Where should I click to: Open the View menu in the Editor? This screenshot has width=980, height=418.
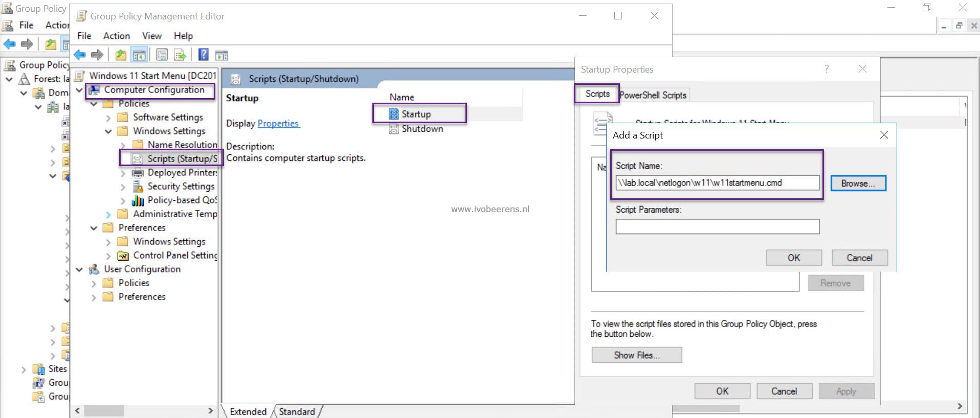pyautogui.click(x=152, y=36)
